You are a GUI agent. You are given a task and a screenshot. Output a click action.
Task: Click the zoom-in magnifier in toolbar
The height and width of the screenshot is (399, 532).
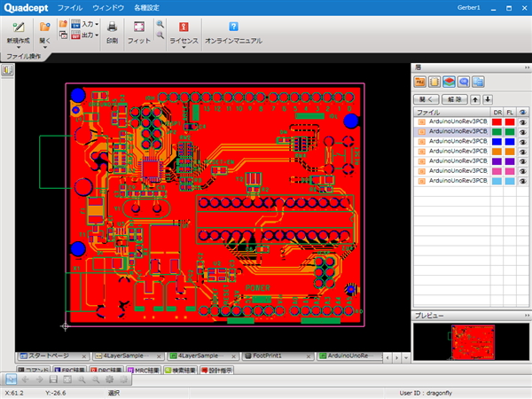click(160, 24)
